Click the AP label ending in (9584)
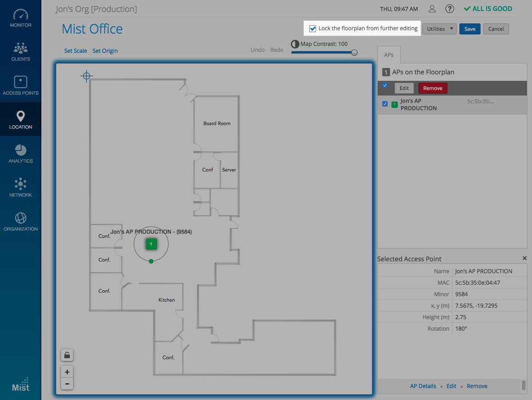 (x=151, y=232)
